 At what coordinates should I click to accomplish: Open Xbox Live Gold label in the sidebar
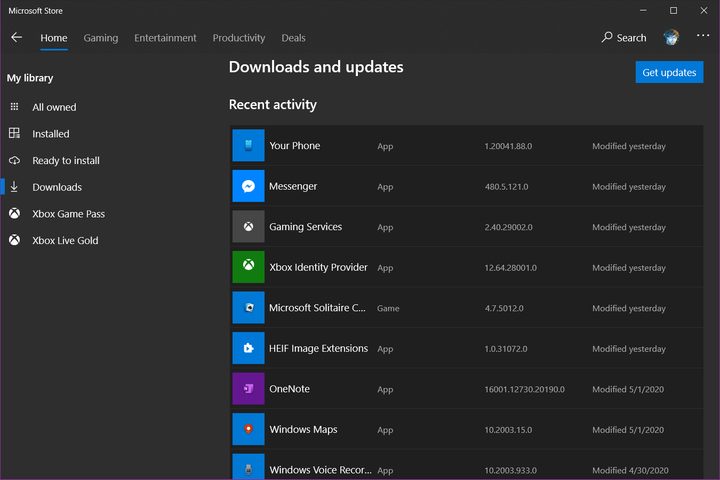tap(65, 240)
